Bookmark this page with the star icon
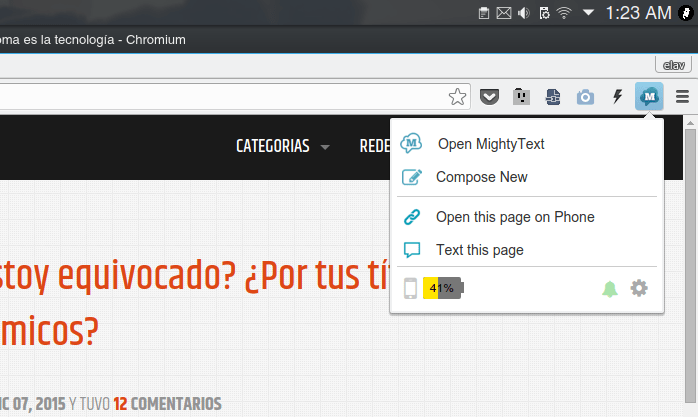Screen dimensions: 698x417 point(457,97)
